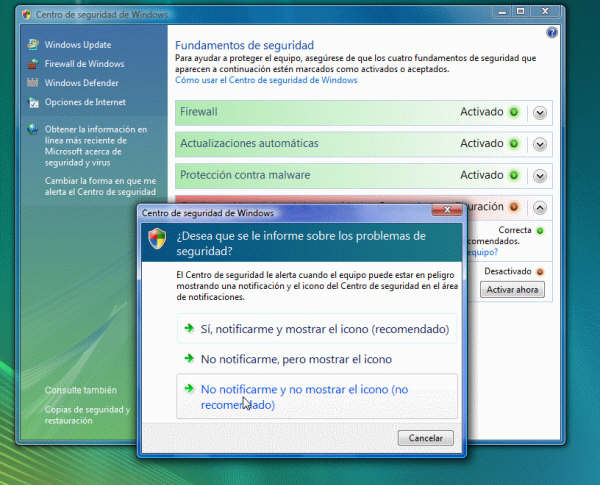Click the Fundamentos de seguridad heading
600x485 pixels.
tap(245, 45)
